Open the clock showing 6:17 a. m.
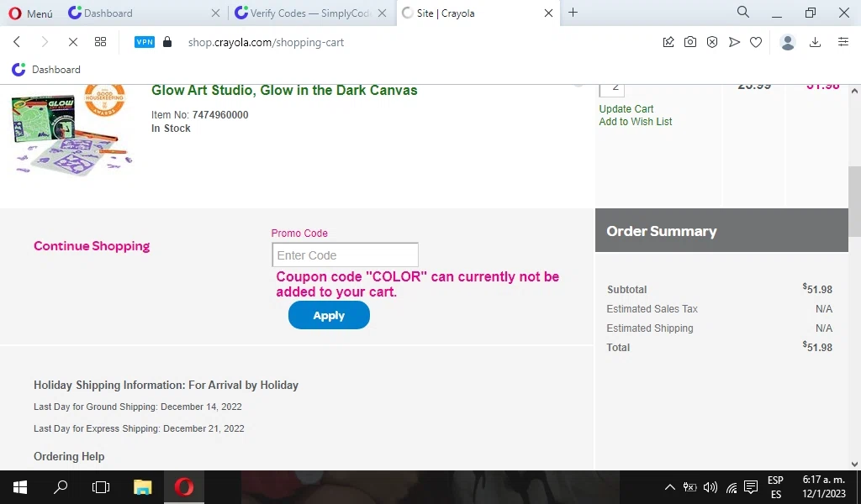This screenshot has height=504, width=861. (824, 487)
